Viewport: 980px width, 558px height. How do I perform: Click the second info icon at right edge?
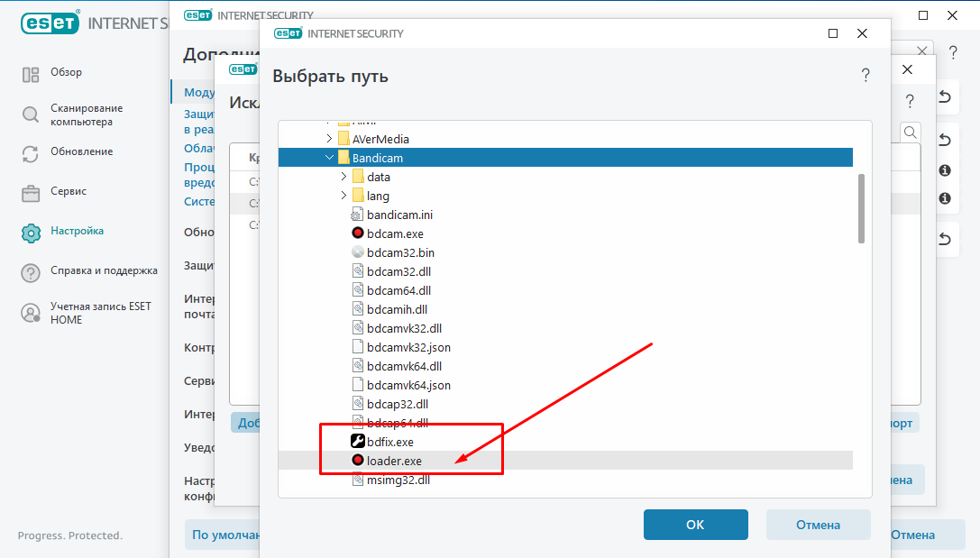tap(945, 198)
